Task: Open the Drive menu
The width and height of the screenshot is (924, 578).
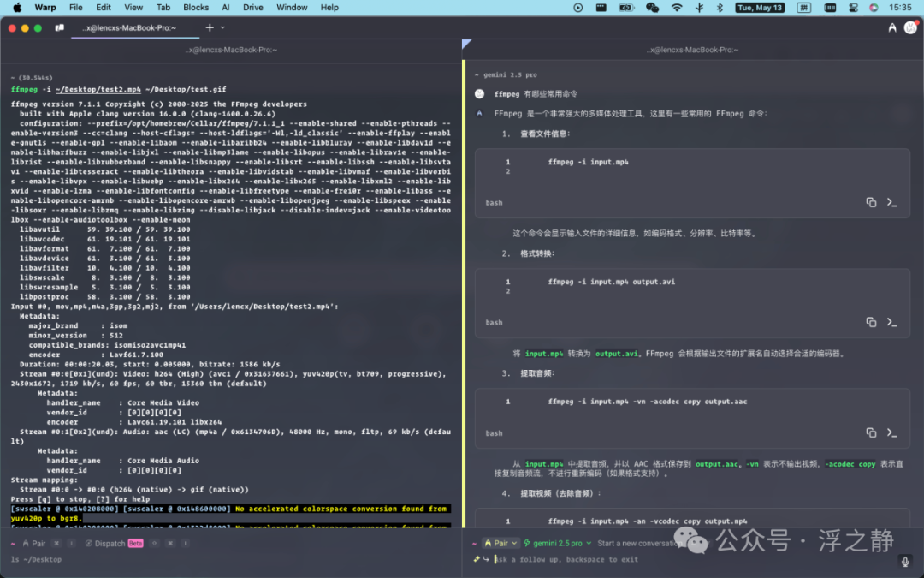Action: click(x=252, y=8)
